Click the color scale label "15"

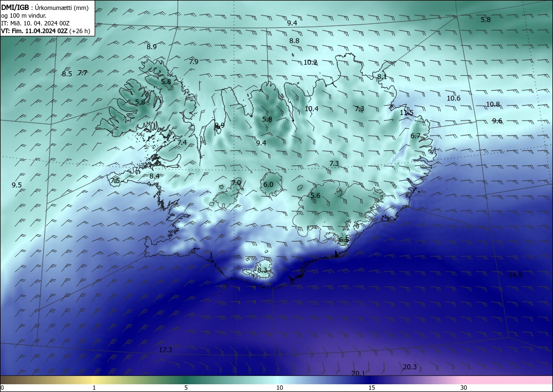(x=372, y=388)
